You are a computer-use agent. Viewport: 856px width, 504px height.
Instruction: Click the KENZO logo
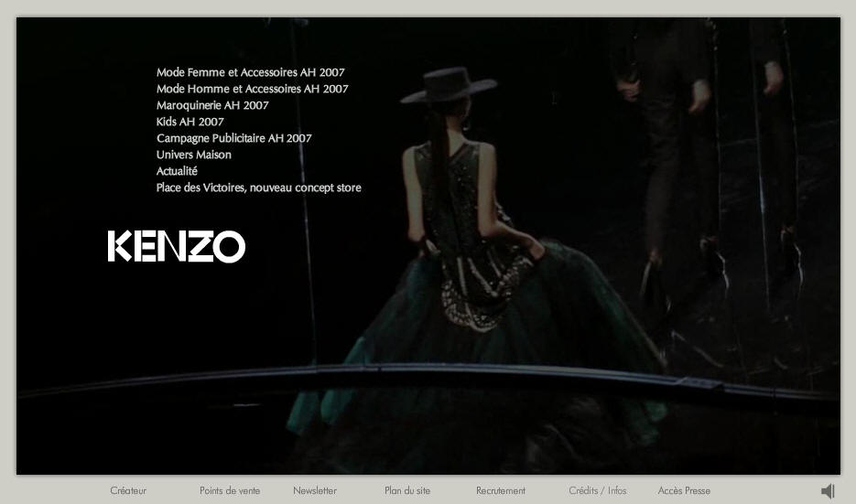[177, 247]
